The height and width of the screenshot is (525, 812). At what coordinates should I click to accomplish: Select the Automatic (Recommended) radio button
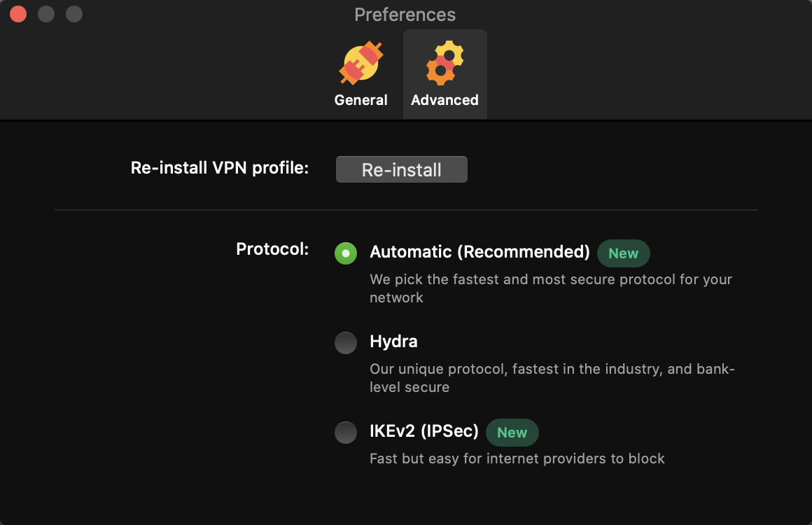click(346, 253)
